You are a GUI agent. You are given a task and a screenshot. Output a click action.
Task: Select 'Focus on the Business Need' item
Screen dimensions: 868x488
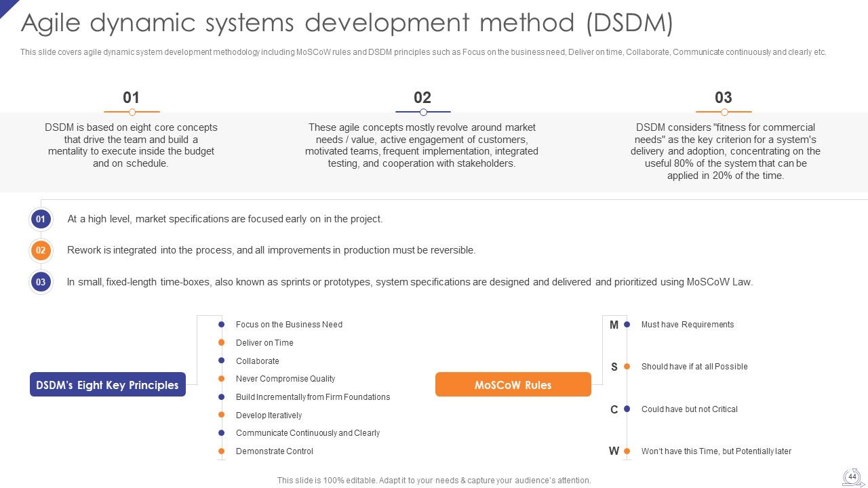coord(289,325)
